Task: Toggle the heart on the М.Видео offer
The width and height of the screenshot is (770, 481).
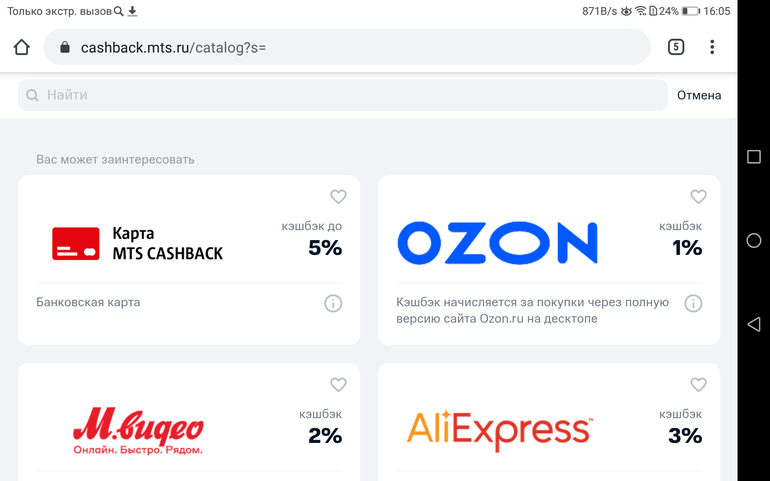Action: click(338, 385)
